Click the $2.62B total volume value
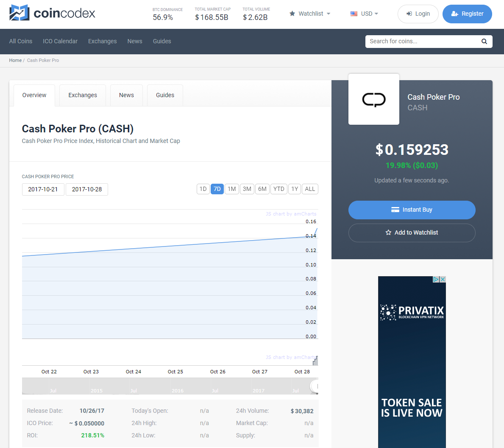The width and height of the screenshot is (504, 448). (255, 17)
